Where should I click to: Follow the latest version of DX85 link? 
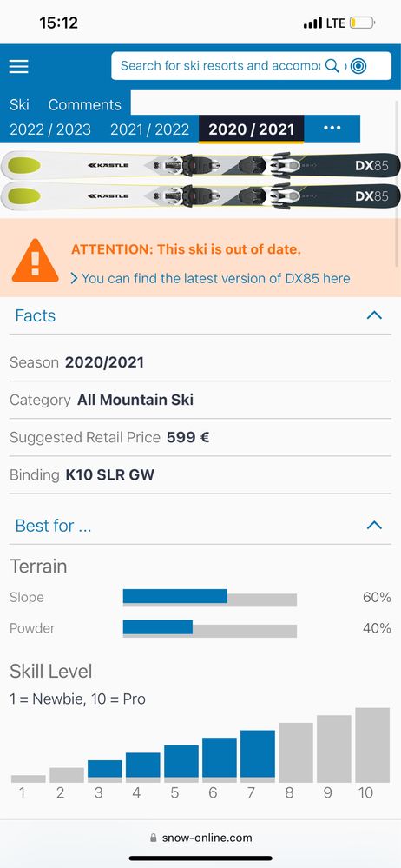pyautogui.click(x=211, y=278)
